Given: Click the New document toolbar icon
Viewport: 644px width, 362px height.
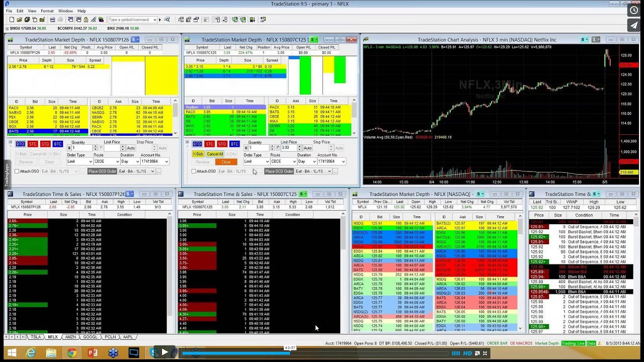Looking at the screenshot, I should click(12, 20).
